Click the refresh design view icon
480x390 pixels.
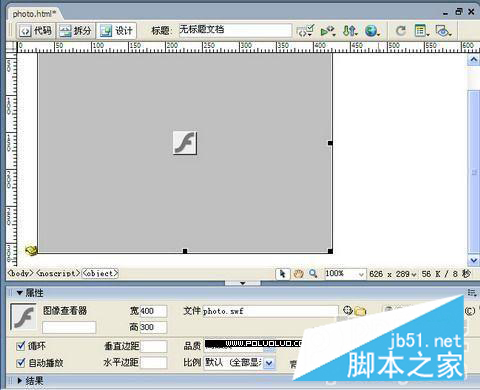pos(401,31)
